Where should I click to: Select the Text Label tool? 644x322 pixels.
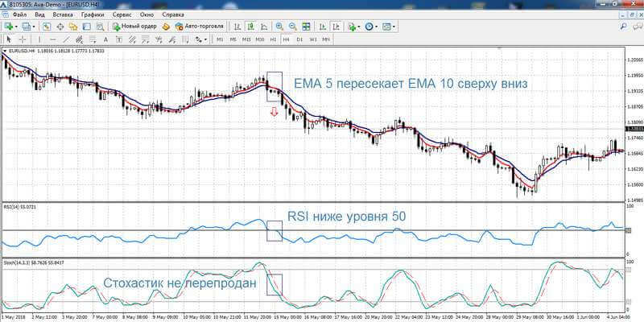pyautogui.click(x=118, y=39)
